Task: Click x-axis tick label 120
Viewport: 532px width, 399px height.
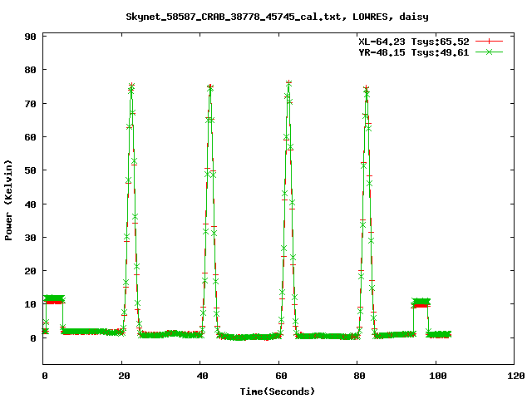Action: pos(515,376)
